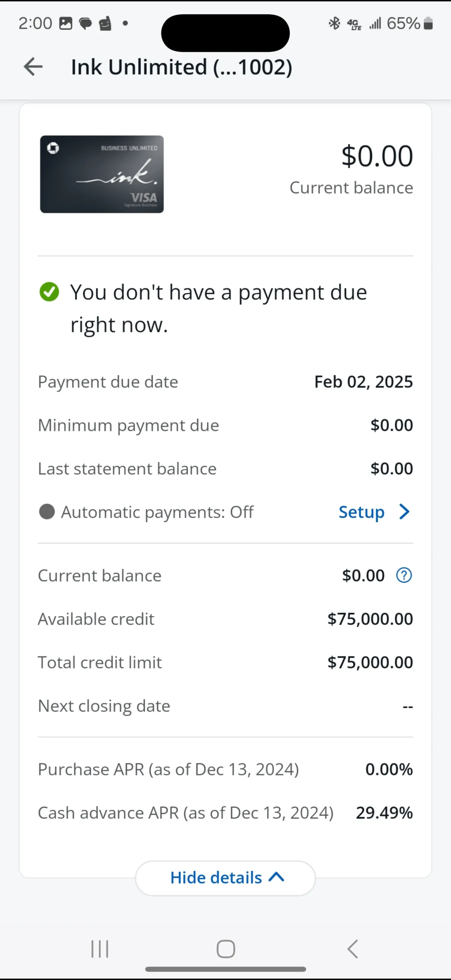Tap the image notification icon in the status bar
Viewport: 451px width, 980px height.
(x=65, y=24)
